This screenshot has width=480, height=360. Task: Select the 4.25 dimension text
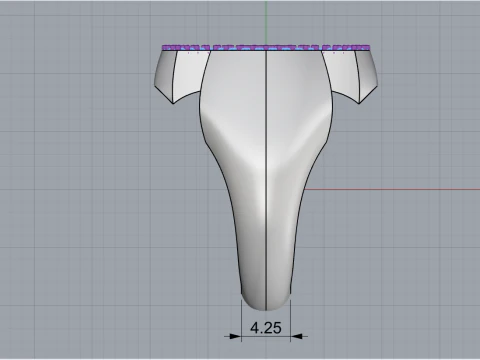pyautogui.click(x=266, y=328)
